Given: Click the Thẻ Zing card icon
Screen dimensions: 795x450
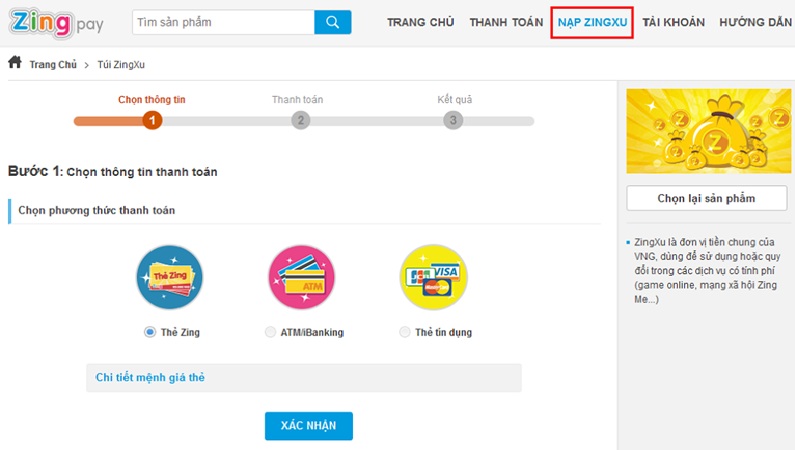Looking at the screenshot, I should point(169,278).
